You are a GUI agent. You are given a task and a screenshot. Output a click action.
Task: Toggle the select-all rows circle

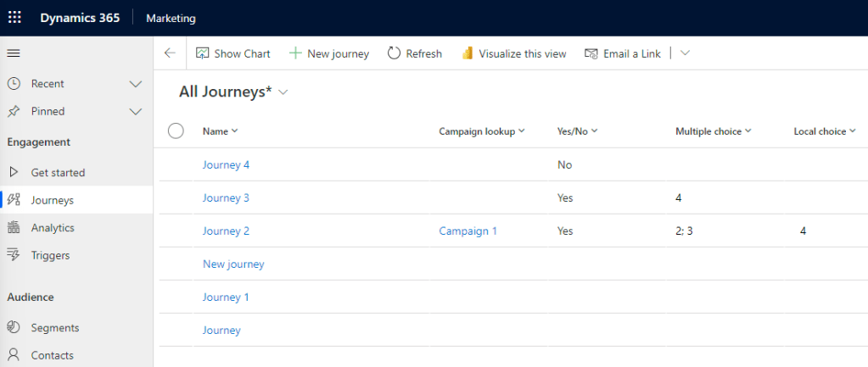(x=176, y=131)
